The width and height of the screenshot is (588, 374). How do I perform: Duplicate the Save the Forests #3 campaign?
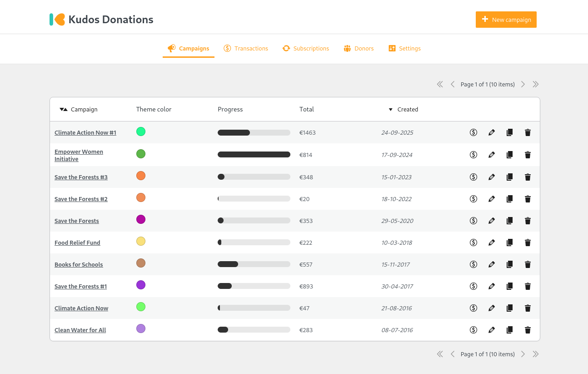509,177
